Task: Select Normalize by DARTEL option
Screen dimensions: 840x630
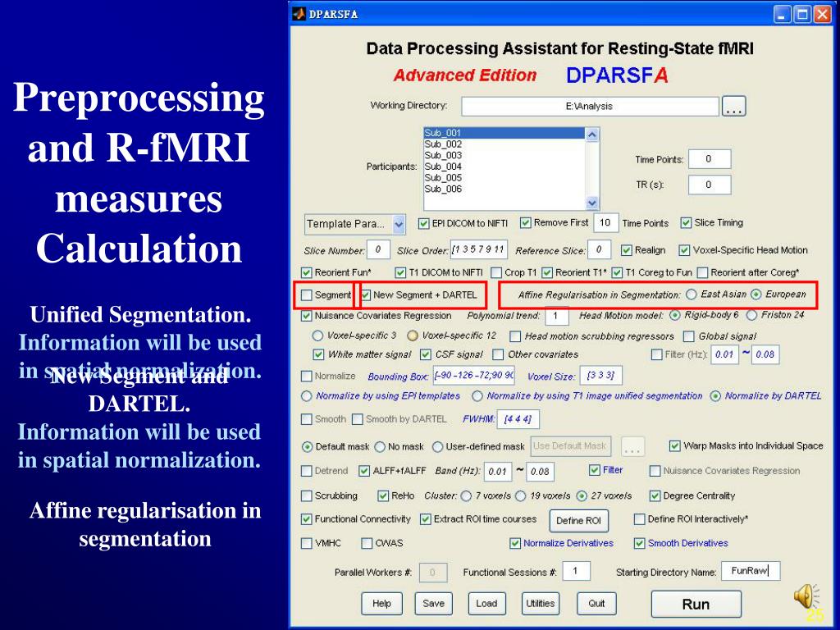Action: coord(715,396)
